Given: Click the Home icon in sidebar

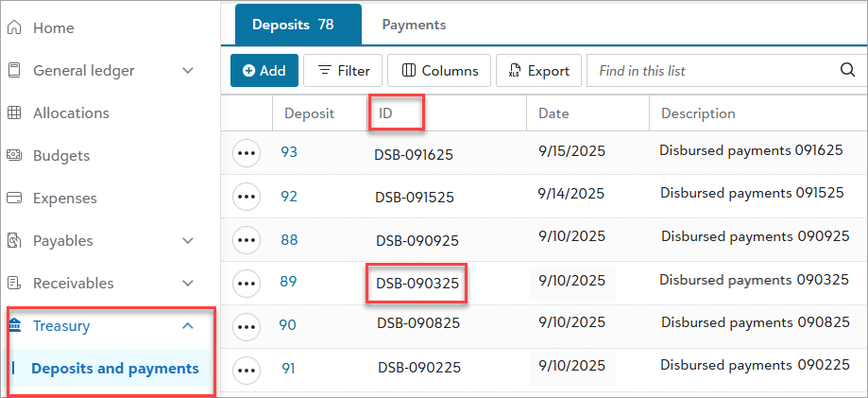Looking at the screenshot, I should click(x=14, y=28).
